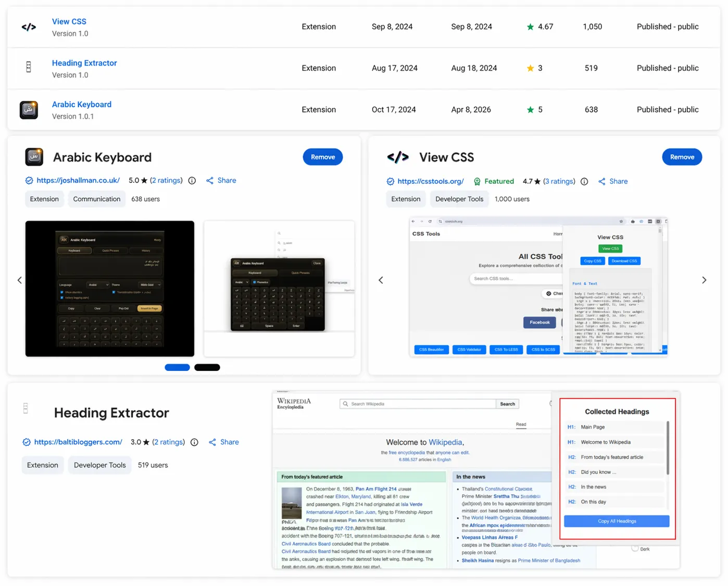This screenshot has width=728, height=586.
Task: Open the 2 ratings link for Arabic Keyboard
Action: (167, 181)
